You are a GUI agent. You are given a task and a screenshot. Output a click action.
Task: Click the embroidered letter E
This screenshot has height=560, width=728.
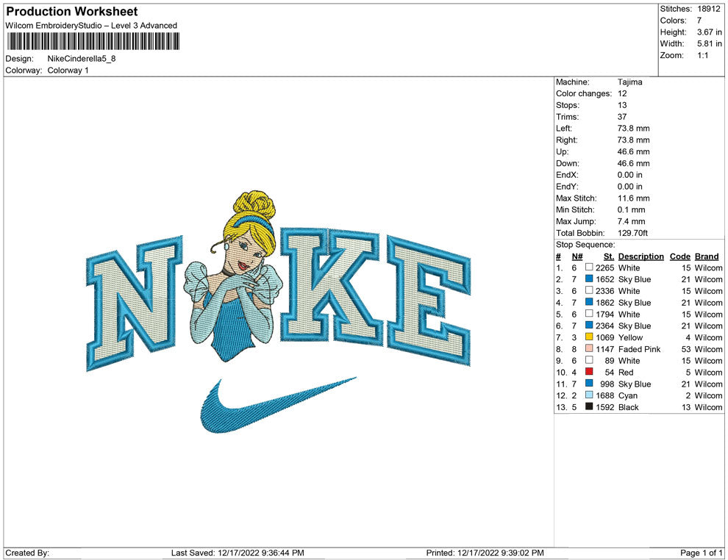coord(429,301)
